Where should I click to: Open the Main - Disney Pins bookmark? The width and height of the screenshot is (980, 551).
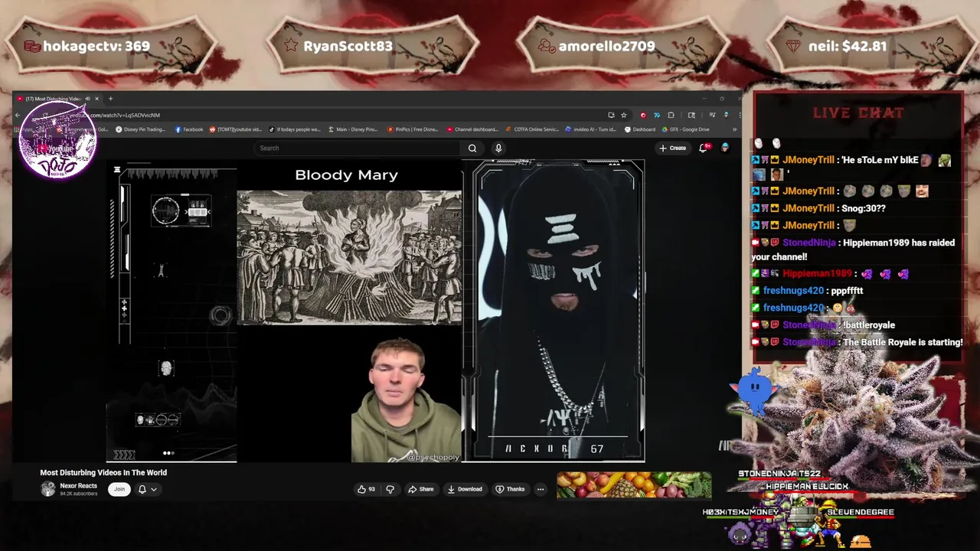click(x=353, y=129)
